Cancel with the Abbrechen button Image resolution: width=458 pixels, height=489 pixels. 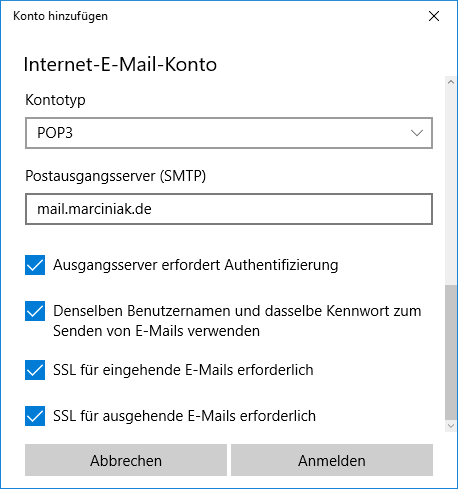[x=126, y=460]
